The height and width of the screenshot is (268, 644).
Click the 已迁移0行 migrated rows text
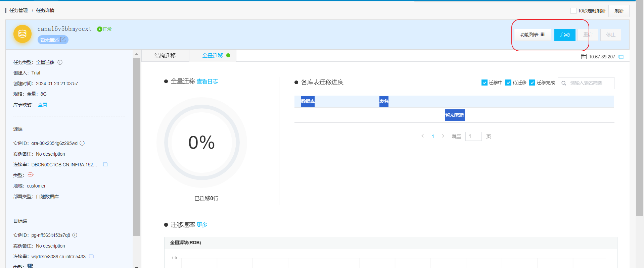[206, 199]
